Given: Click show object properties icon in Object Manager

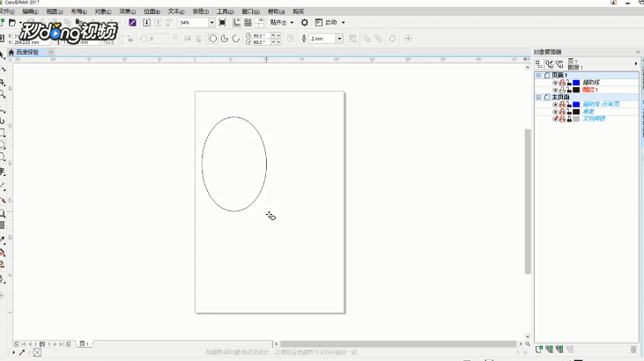Looking at the screenshot, I should [539, 63].
